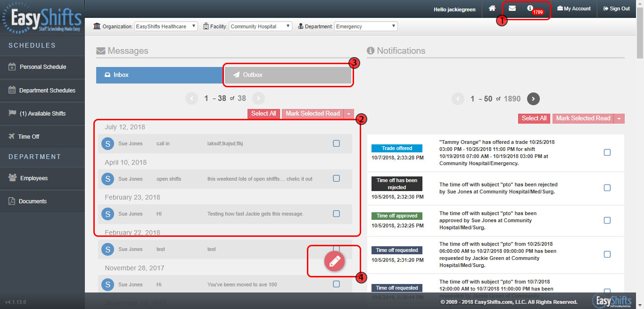Check the Time off rejected notification checkbox

point(607,188)
